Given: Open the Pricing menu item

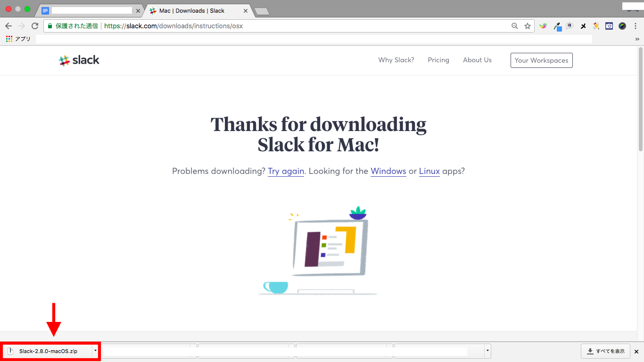Looking at the screenshot, I should point(438,60).
